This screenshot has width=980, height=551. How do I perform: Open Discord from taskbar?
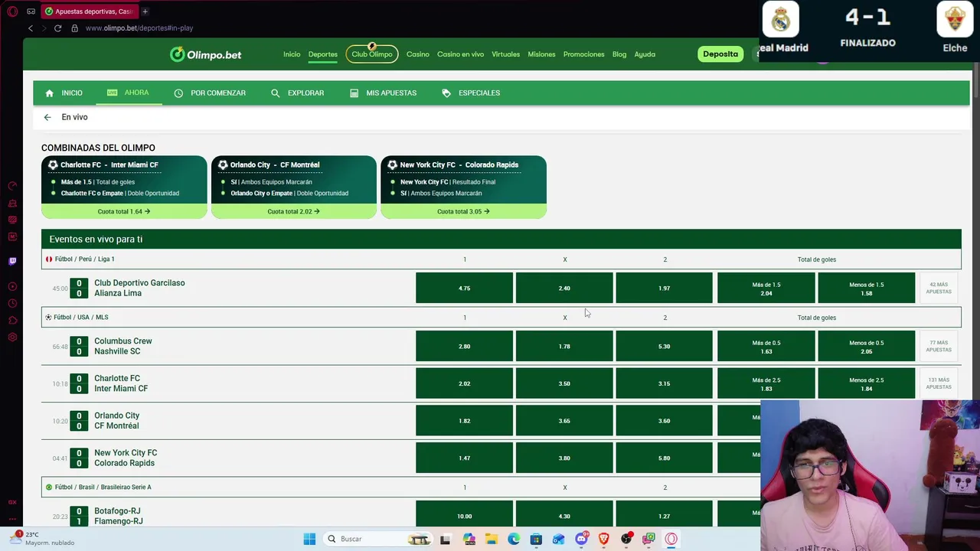(581, 539)
